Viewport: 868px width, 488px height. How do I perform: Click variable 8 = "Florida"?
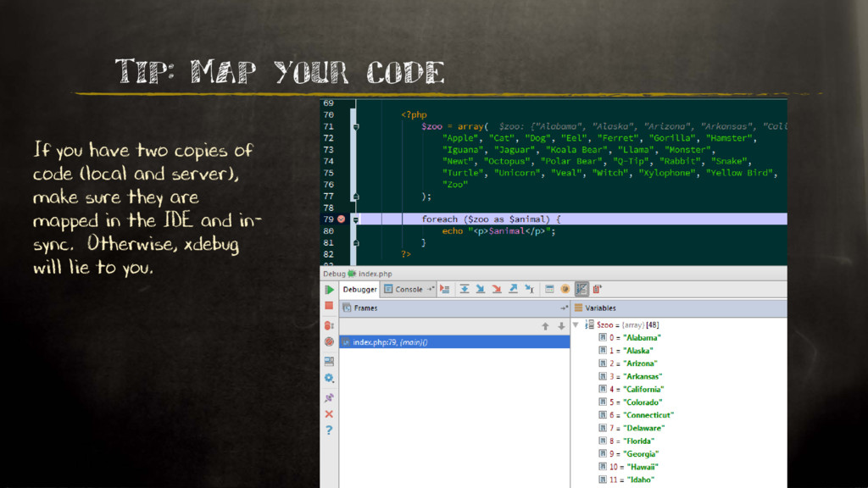click(x=626, y=441)
